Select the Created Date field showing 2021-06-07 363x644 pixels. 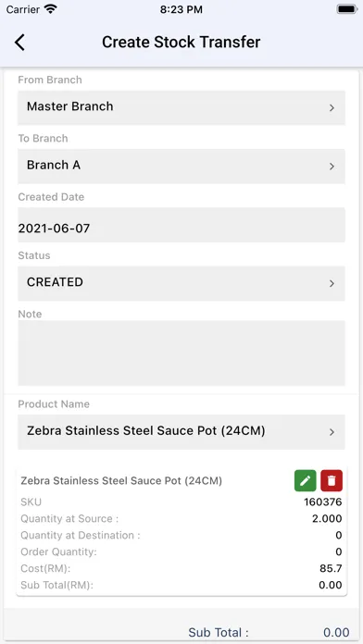coord(181,225)
